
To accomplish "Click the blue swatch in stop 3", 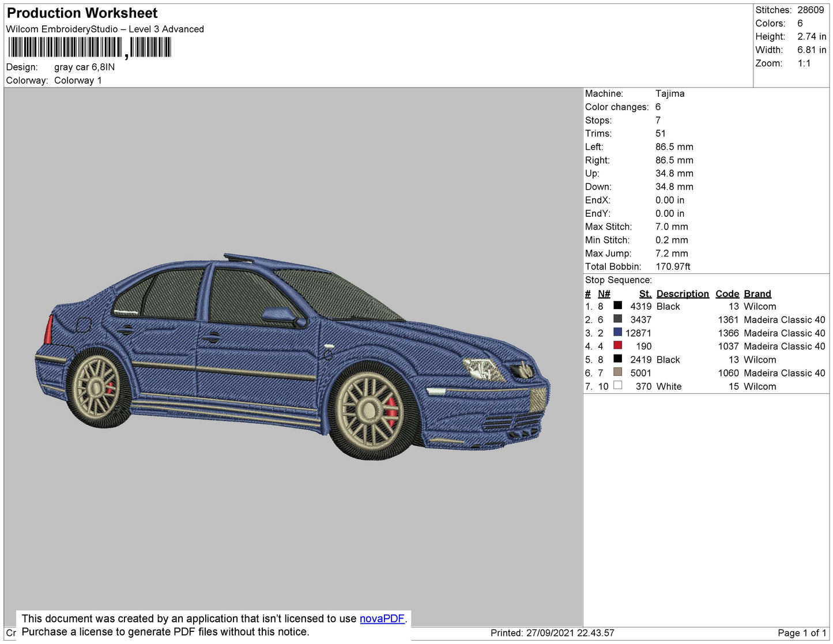I will (x=617, y=332).
